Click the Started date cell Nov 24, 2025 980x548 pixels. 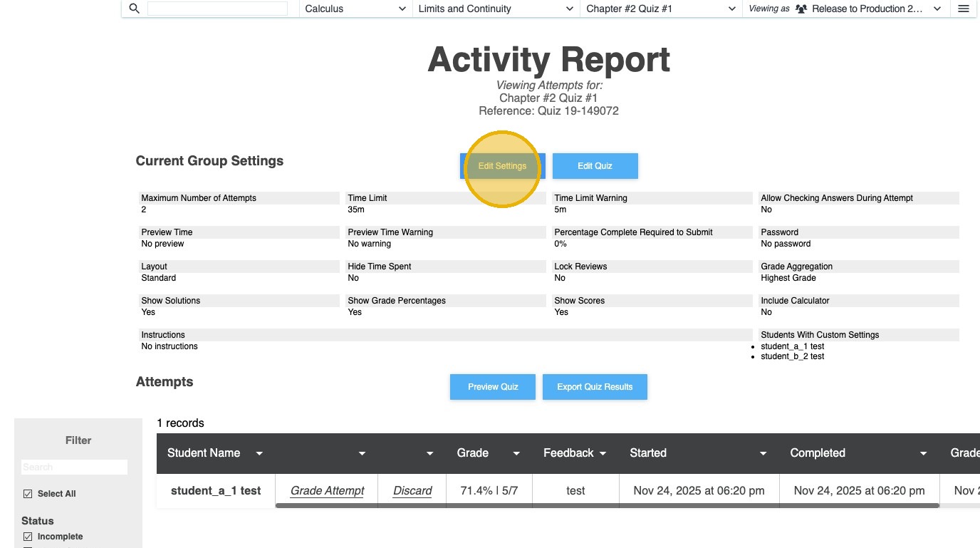coord(699,491)
